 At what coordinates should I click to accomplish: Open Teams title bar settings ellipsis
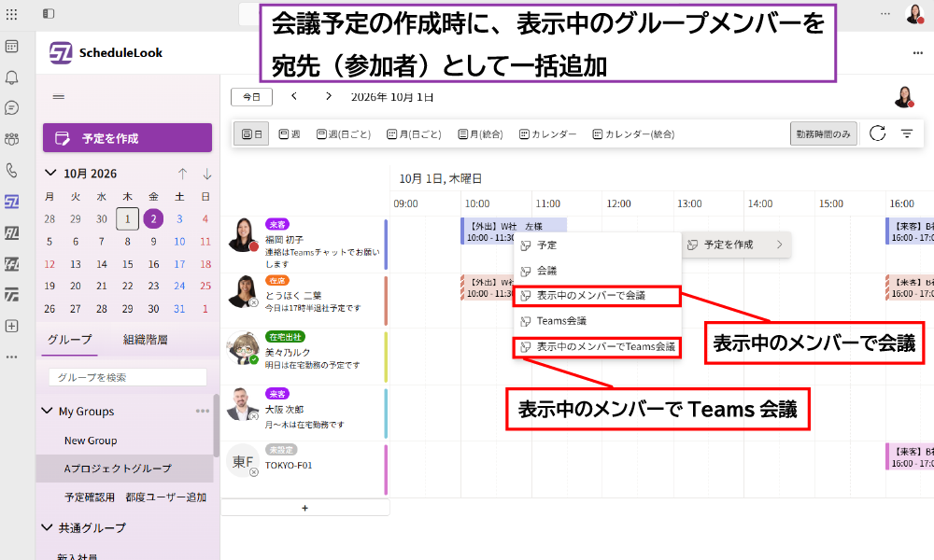(x=885, y=14)
